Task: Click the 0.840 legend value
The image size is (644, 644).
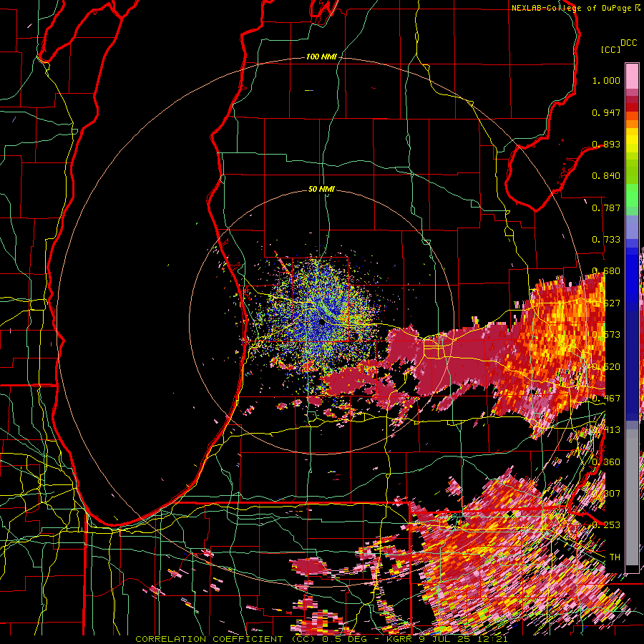Action: click(x=606, y=176)
